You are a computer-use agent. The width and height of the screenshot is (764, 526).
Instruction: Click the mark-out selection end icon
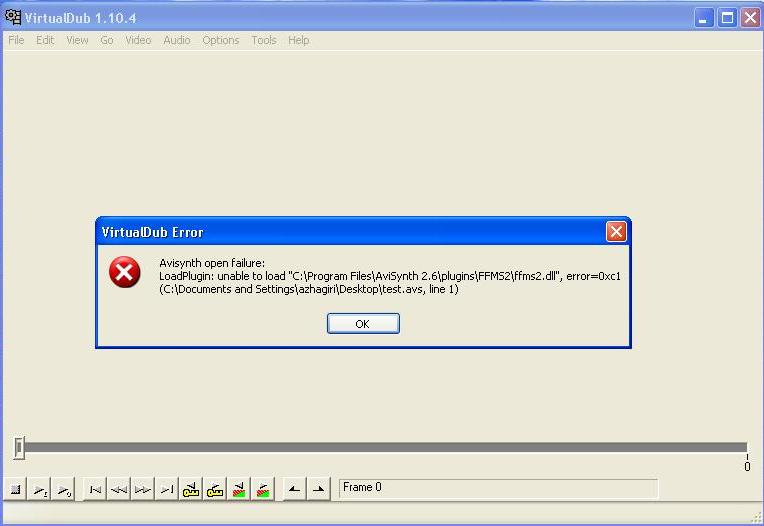[x=318, y=489]
